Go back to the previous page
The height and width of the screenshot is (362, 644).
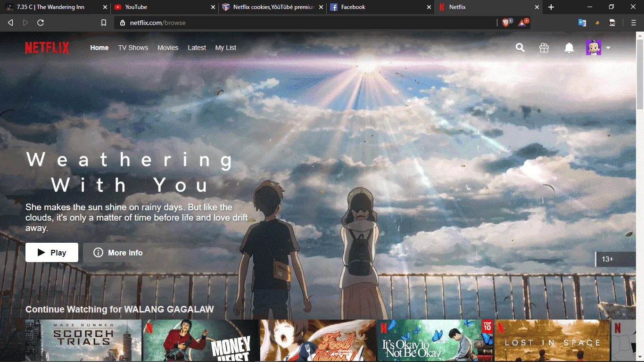[10, 23]
